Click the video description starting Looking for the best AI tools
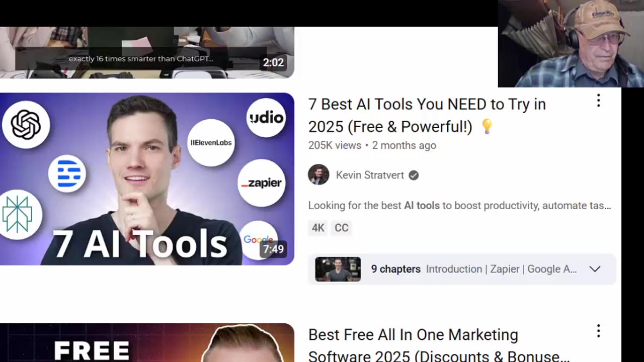 459,205
